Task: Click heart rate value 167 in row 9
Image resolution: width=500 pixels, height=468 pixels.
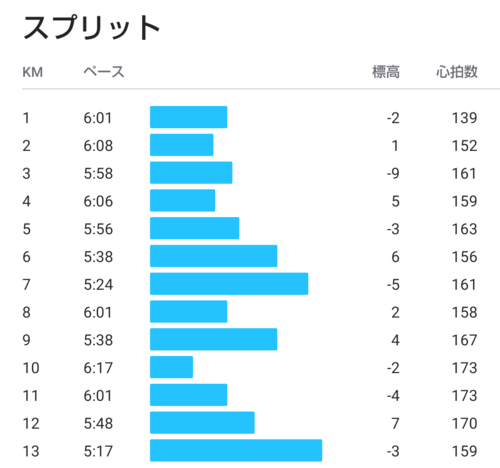Action: 464,340
